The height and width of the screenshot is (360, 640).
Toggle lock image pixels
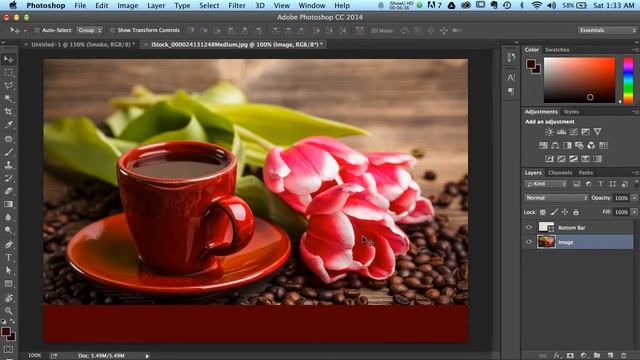point(554,212)
